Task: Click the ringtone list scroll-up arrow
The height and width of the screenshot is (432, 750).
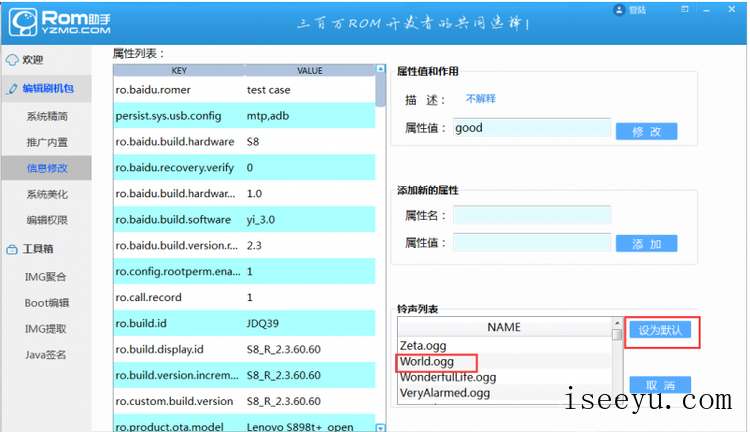Action: coord(617,323)
